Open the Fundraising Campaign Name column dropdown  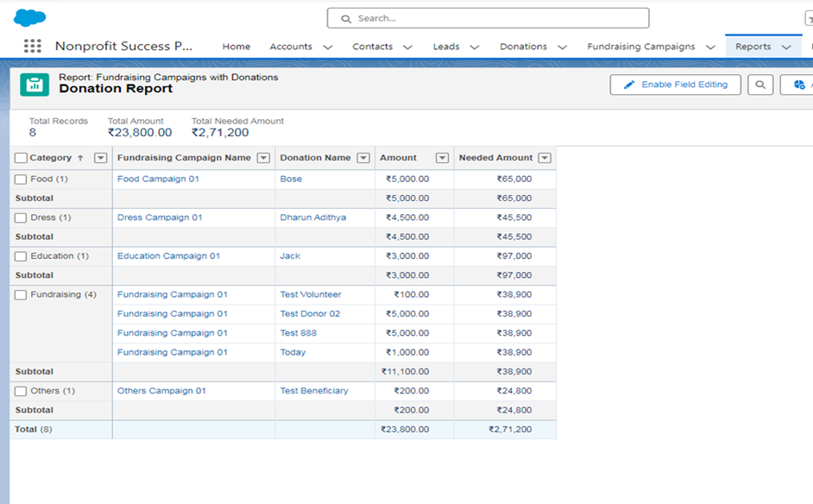(x=264, y=158)
